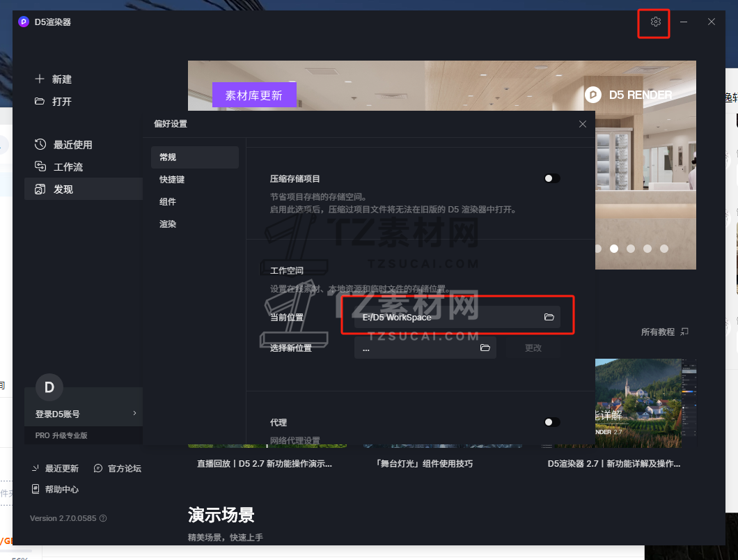Select the third banner carousel dot

coord(631,248)
